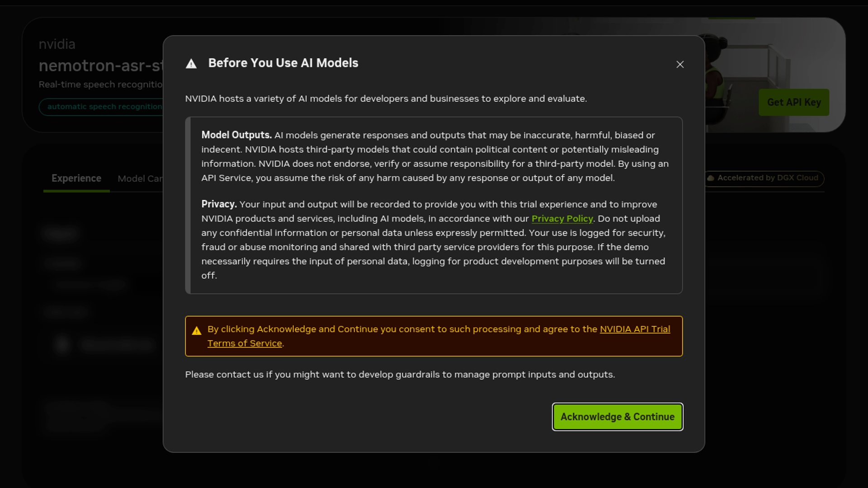Click the Model Outputs bold heading
Viewport: 868px width, 488px height.
(236, 135)
